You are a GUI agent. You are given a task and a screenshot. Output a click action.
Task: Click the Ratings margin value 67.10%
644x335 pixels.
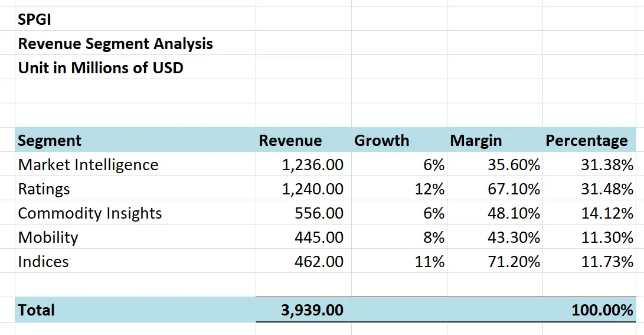(x=514, y=189)
